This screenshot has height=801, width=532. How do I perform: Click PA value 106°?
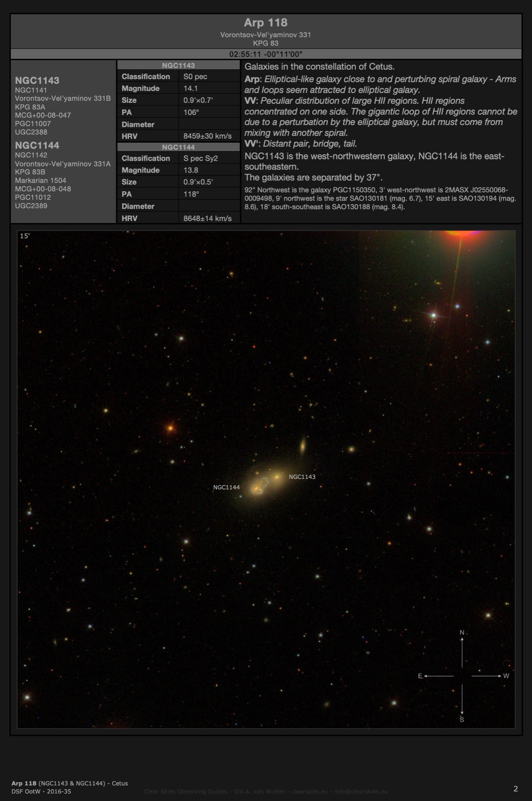click(191, 113)
